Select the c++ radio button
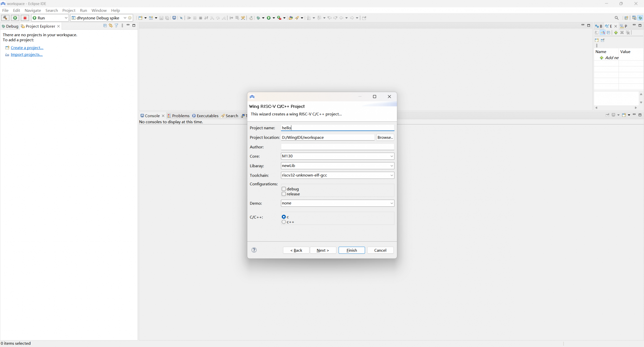 click(284, 222)
